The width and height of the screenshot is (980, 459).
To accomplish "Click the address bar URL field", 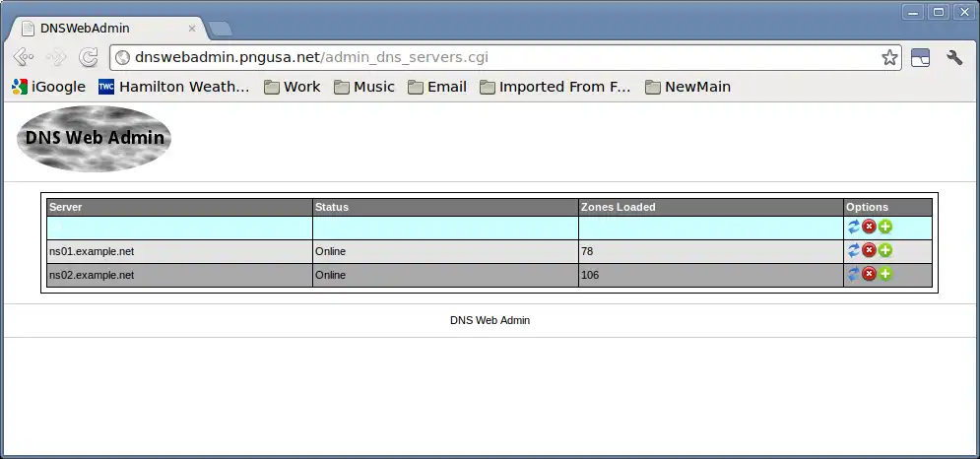I will [498, 57].
